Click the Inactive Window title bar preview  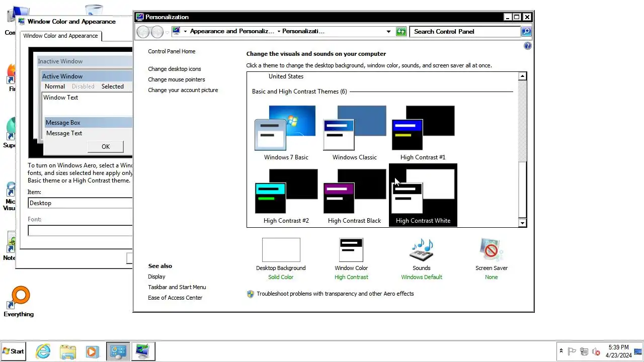pyautogui.click(x=85, y=61)
